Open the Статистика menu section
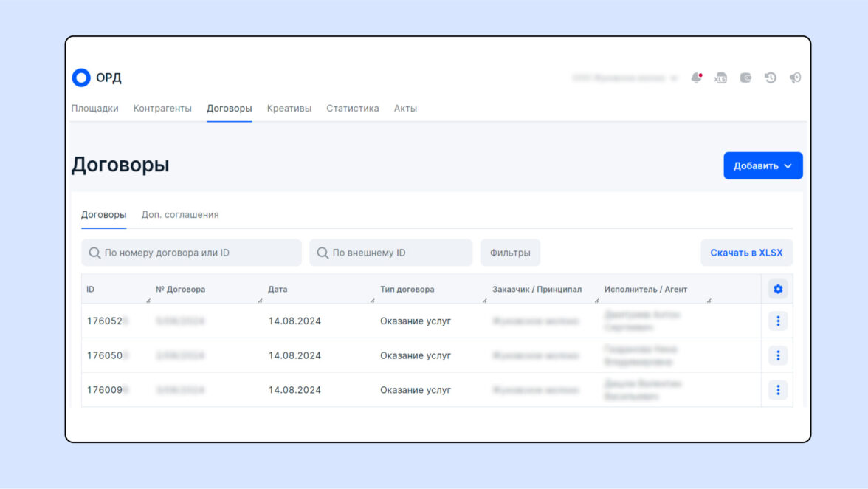The height and width of the screenshot is (489, 868). tap(352, 109)
